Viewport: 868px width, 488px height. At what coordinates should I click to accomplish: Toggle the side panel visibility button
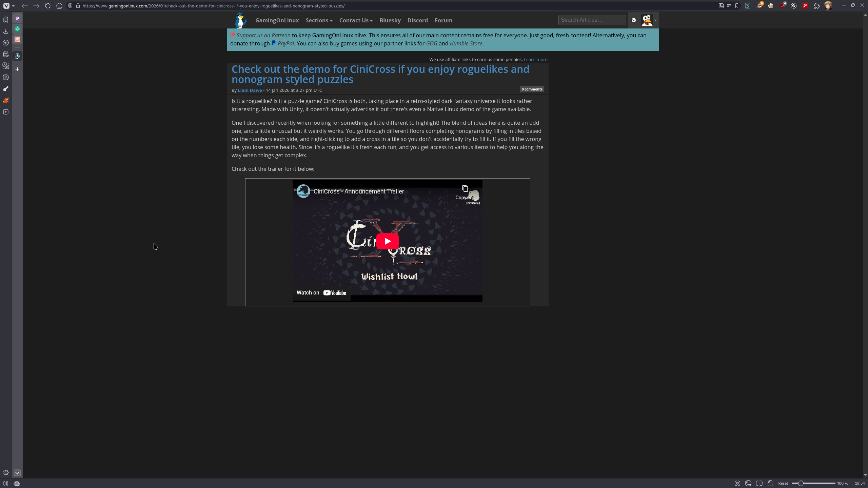click(x=6, y=483)
